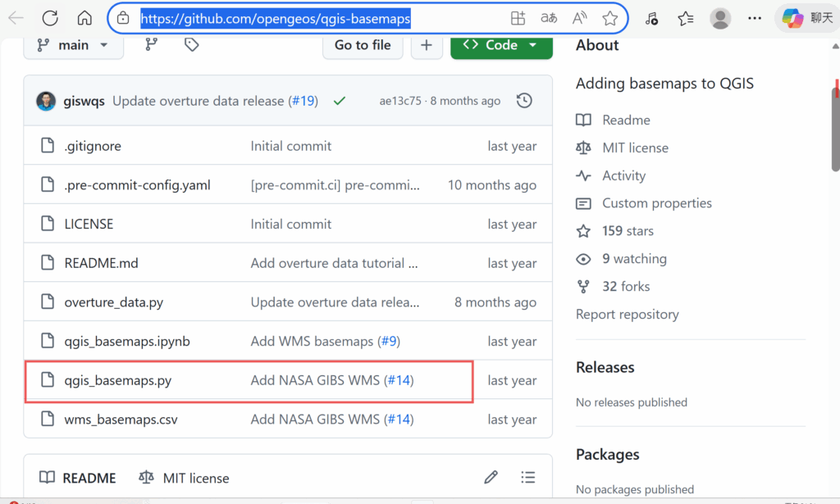The height and width of the screenshot is (504, 840).
Task: Click the Go to file button
Action: pyautogui.click(x=363, y=45)
